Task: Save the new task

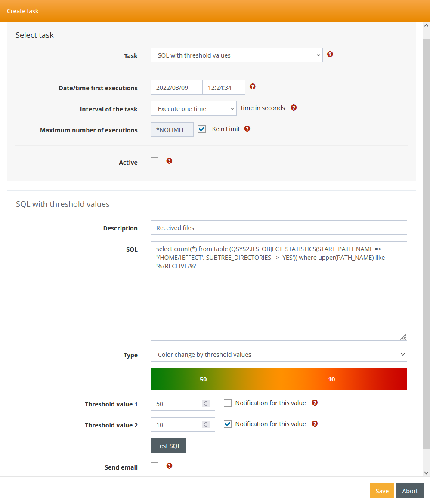Action: click(x=382, y=491)
